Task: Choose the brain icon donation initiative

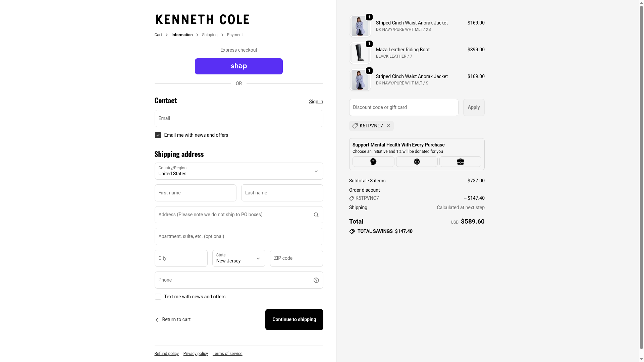Action: point(417,162)
